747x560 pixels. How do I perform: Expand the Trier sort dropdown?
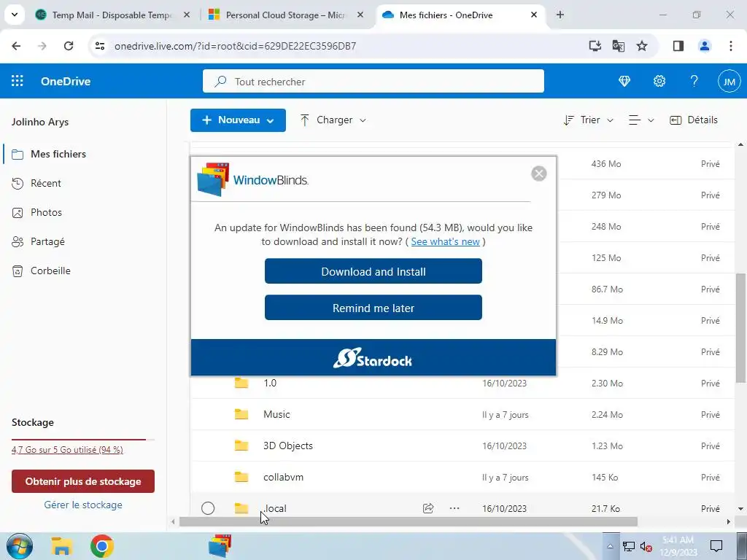(x=589, y=120)
